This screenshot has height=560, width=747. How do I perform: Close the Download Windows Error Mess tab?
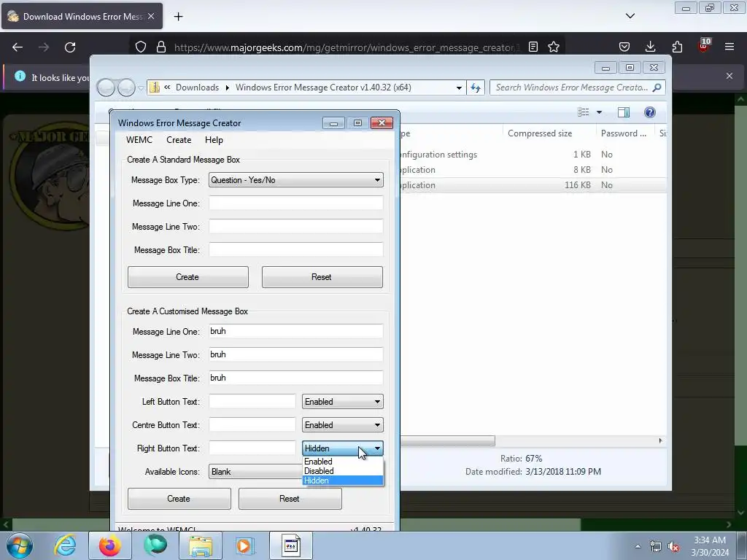pos(151,16)
